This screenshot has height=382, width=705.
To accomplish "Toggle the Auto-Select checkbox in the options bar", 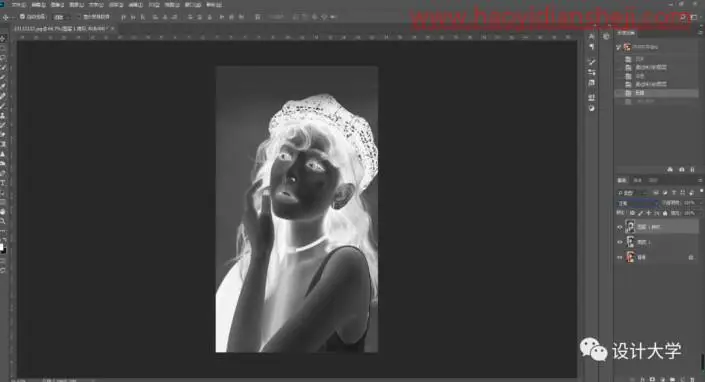I will point(22,17).
